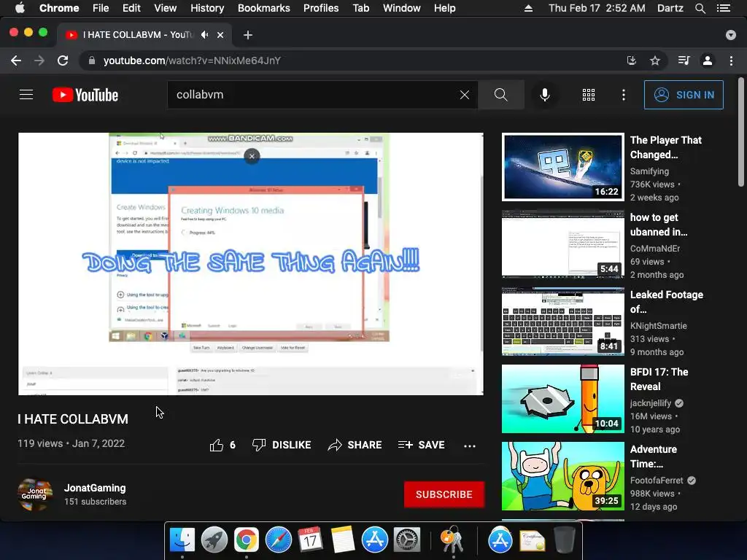This screenshot has height=560, width=747.
Task: Click the install app icon in address bar
Action: point(631,61)
